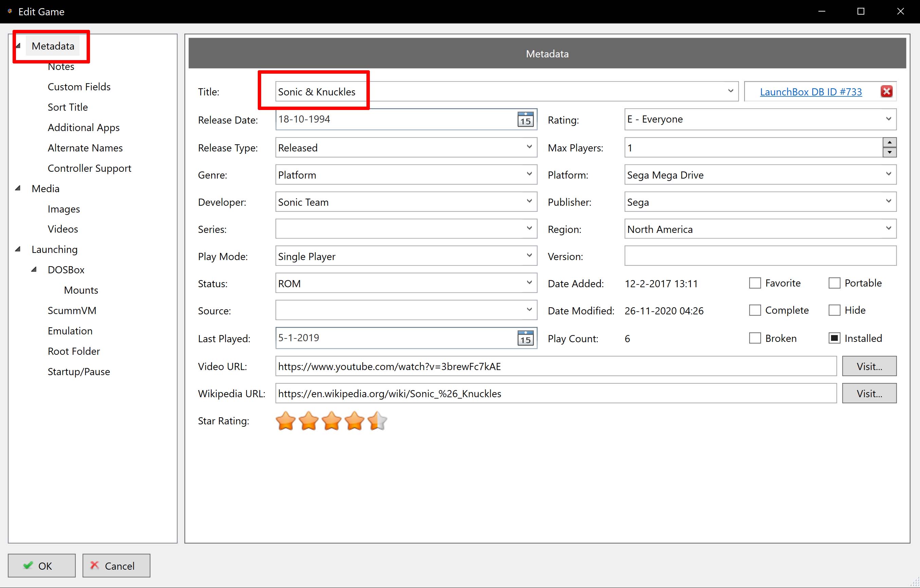Select Alternate Names in the tree
Viewport: 920px width, 588px height.
point(85,148)
